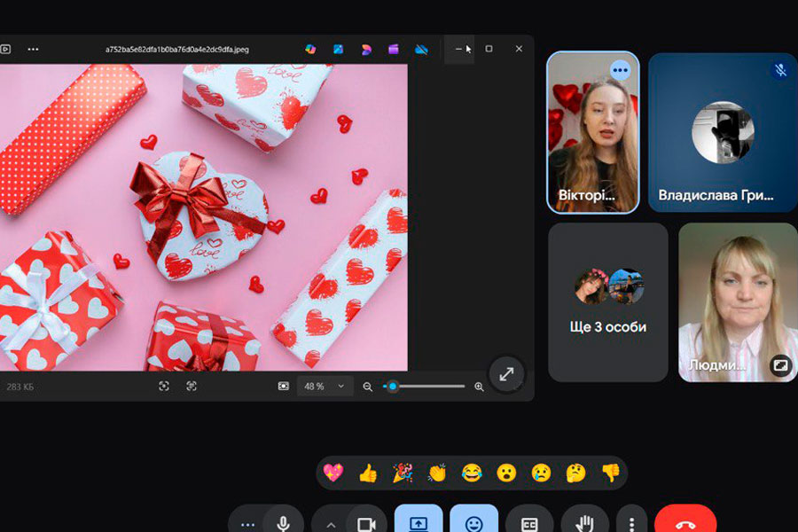Viewport: 798px width, 532px height.
Task: Send the sparkling heart reaction
Action: click(x=333, y=473)
